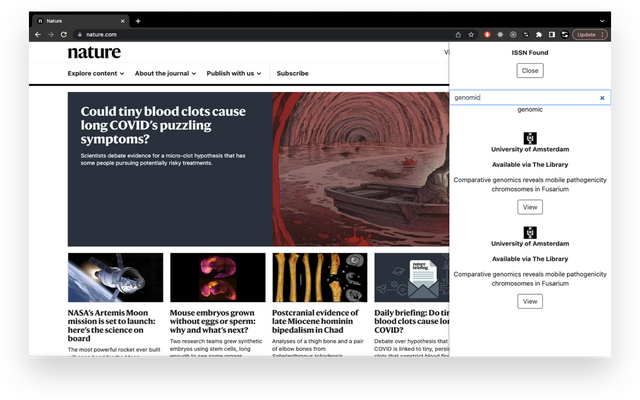Click the Artemis spacecraft thumbnail
This screenshot has height=400, width=640.
click(116, 278)
